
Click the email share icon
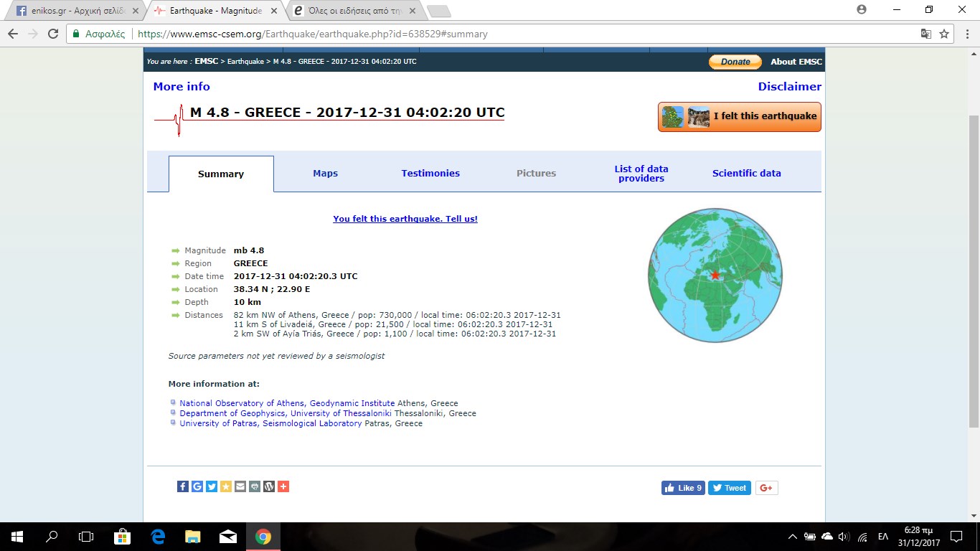(x=240, y=486)
